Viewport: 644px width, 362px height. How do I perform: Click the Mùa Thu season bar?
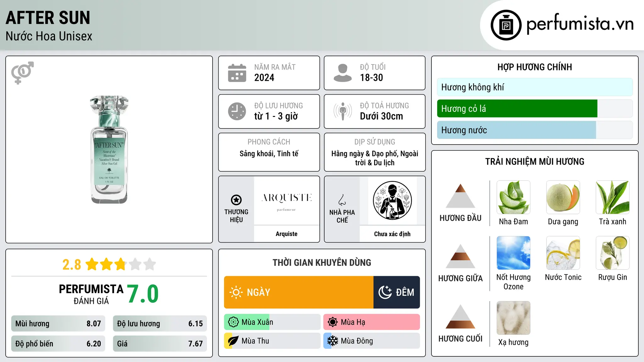tap(272, 341)
